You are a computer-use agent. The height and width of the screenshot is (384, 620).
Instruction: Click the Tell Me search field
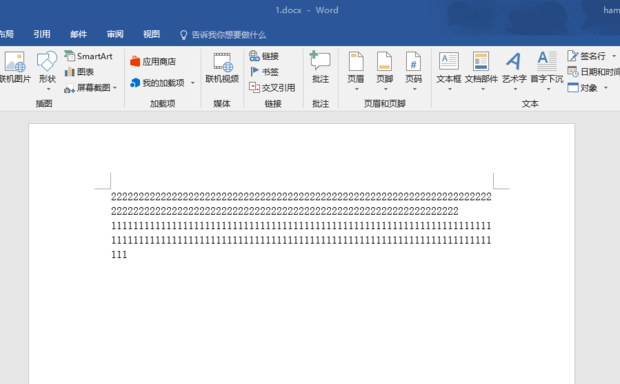pyautogui.click(x=229, y=35)
